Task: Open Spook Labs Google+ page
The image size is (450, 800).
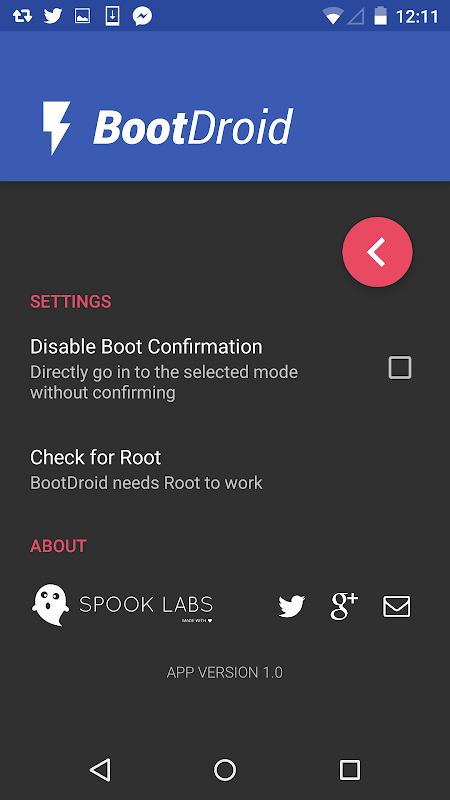Action: (344, 607)
